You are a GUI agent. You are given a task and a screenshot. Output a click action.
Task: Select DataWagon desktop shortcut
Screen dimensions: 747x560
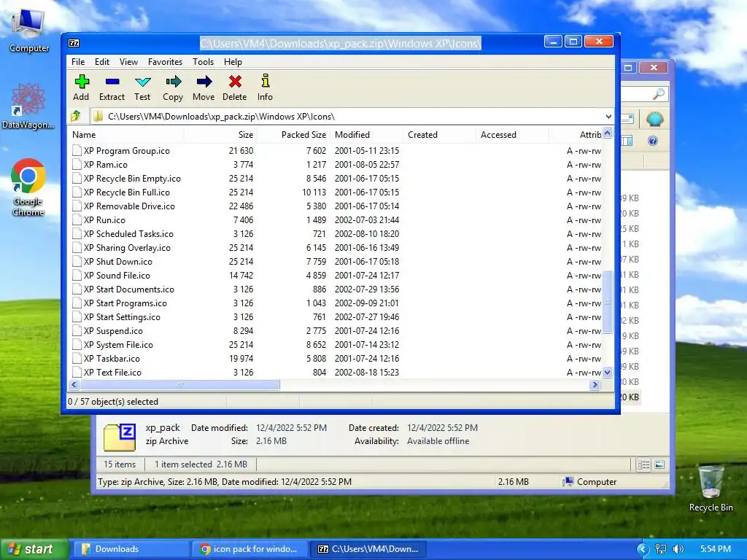(x=28, y=106)
